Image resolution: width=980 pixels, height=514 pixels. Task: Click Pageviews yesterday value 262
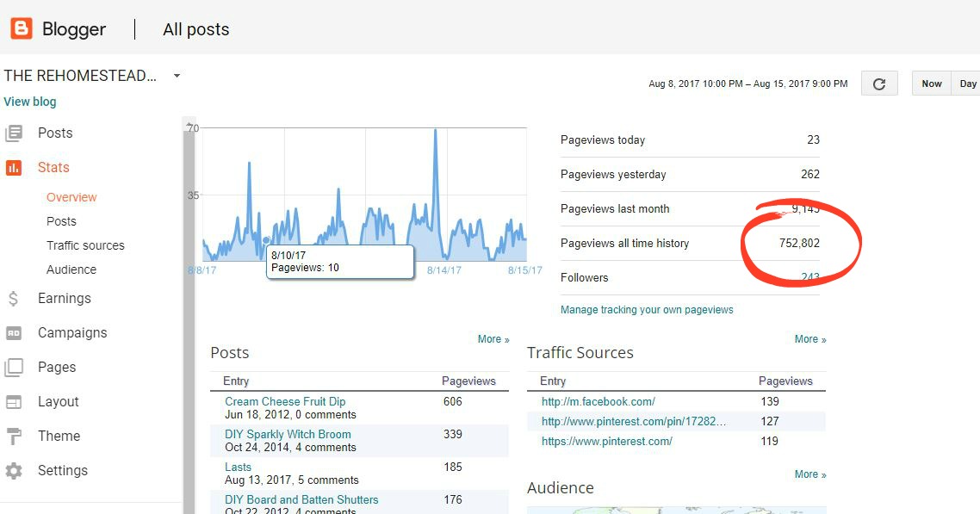[810, 174]
